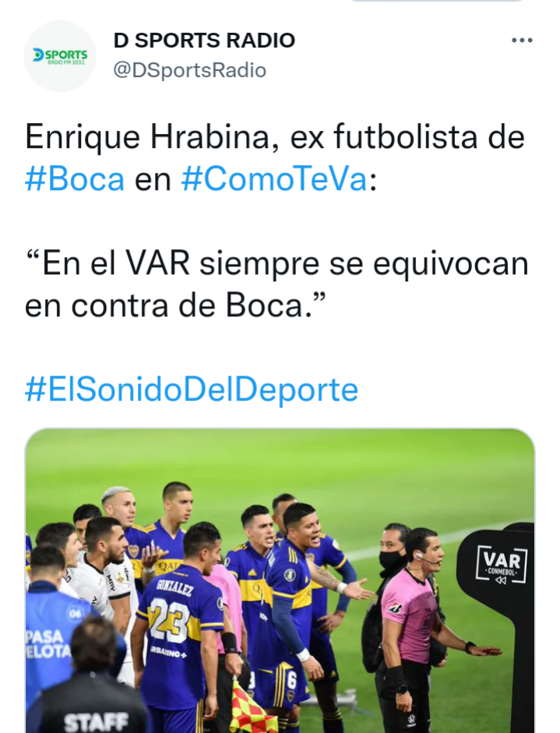Screen dimensions: 560x733
Task: Open the attached Boca players photo
Action: [280, 580]
